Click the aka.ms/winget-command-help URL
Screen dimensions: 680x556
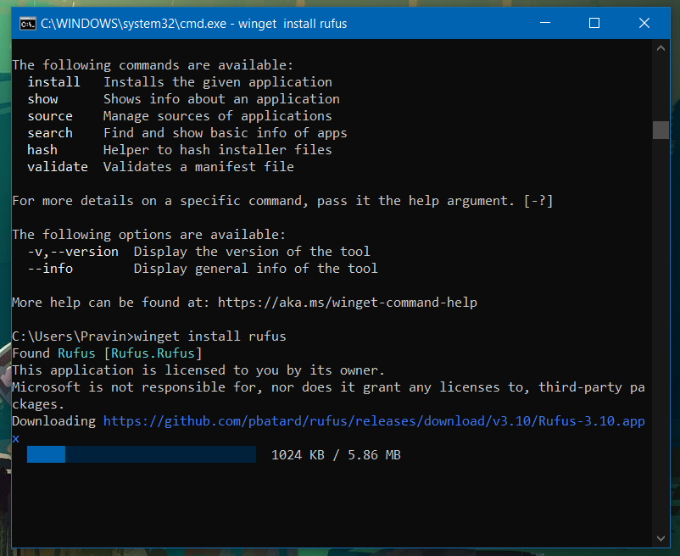tap(347, 302)
